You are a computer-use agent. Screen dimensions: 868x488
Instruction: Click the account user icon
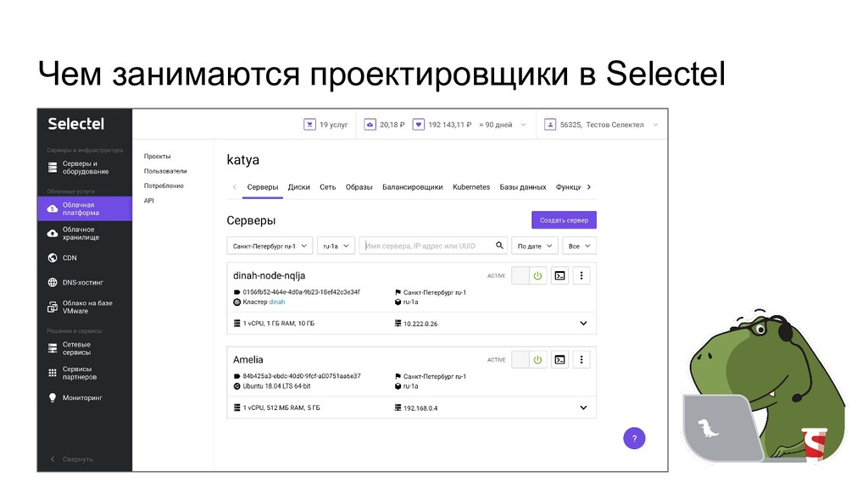click(x=549, y=125)
